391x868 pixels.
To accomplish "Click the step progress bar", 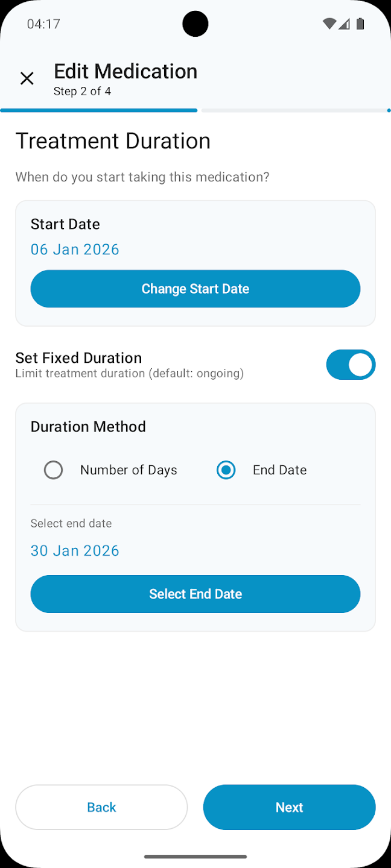I will (x=195, y=110).
